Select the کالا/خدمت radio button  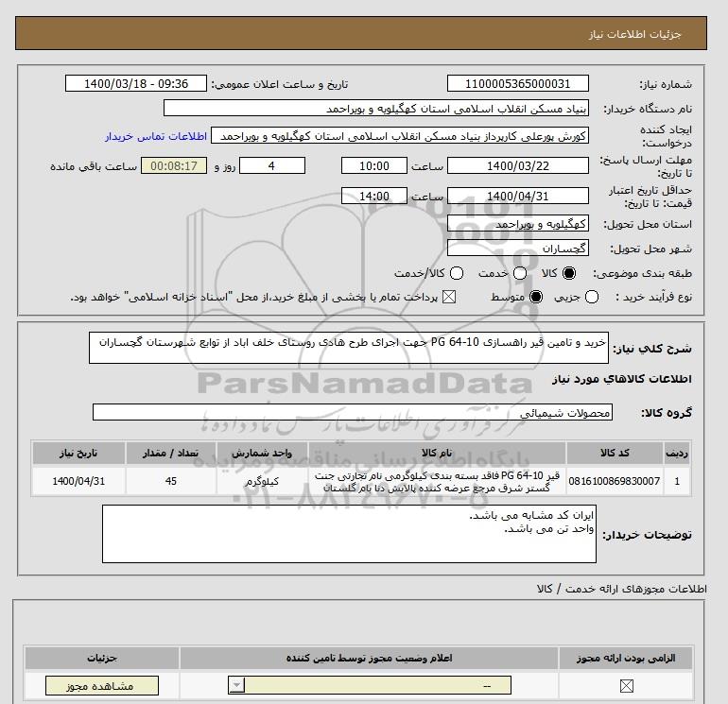point(457,273)
